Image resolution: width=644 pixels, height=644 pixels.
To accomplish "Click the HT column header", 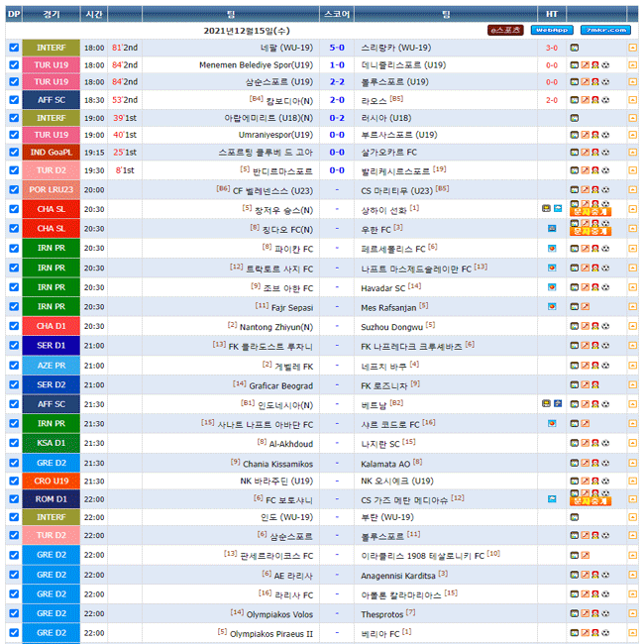I will point(552,14).
